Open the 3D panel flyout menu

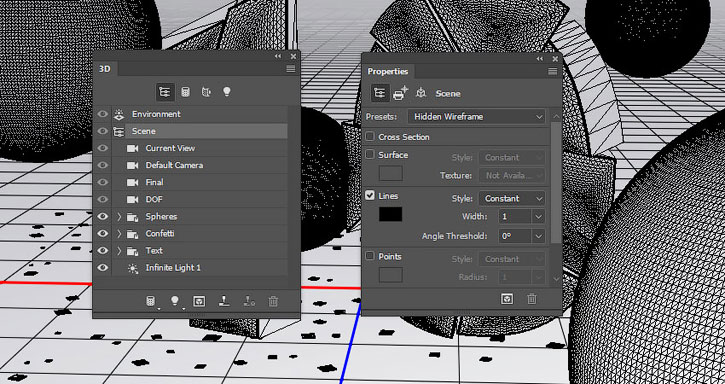point(290,69)
